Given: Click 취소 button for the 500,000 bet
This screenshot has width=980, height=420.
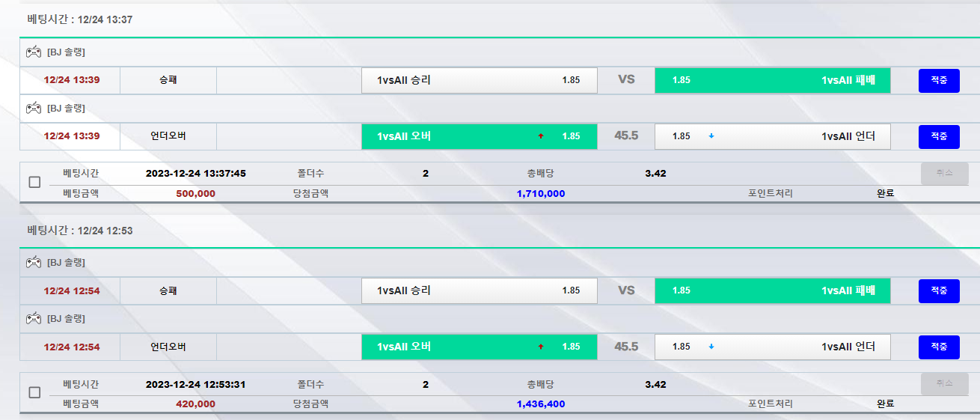Looking at the screenshot, I should coord(944,173).
